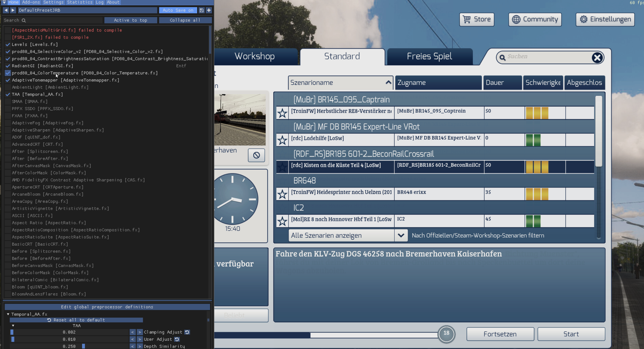This screenshot has width=644, height=349.
Task: Increase Clamping Adjust with right arrow
Action: (x=140, y=332)
